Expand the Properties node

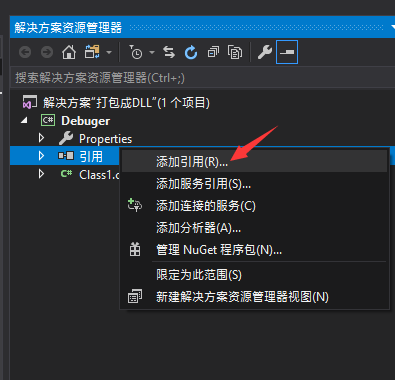[x=41, y=138]
